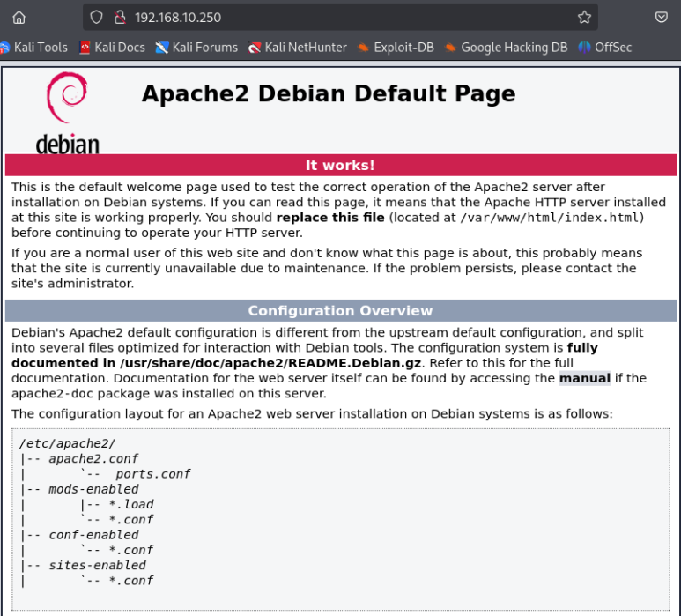Image resolution: width=681 pixels, height=616 pixels.
Task: Click the ports.conf tree entry
Action: coord(153,474)
